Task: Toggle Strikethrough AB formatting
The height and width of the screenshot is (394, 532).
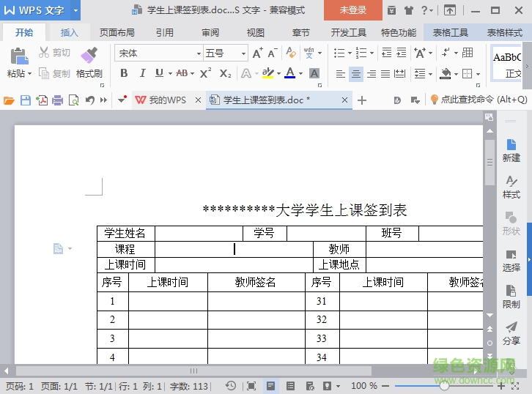Action: (182, 73)
